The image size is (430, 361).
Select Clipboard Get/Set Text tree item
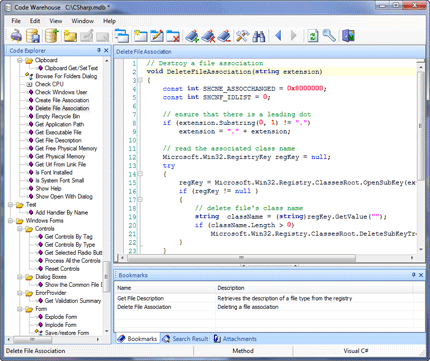pos(71,68)
